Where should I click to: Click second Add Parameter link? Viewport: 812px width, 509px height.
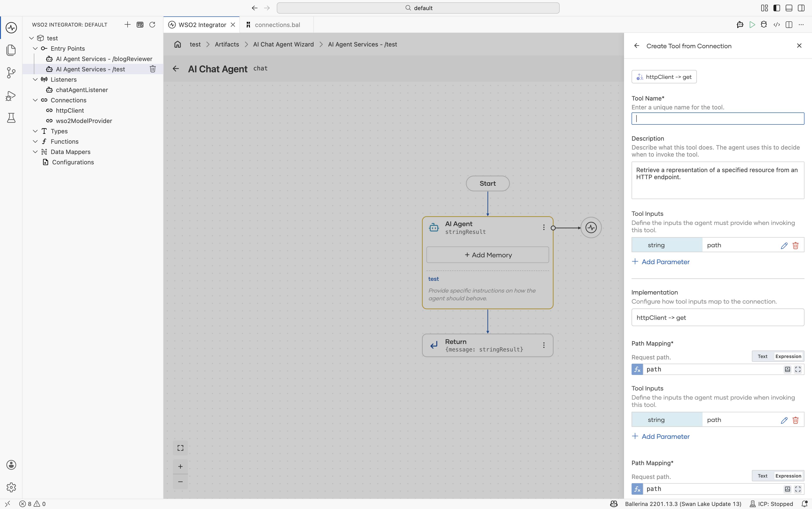(661, 437)
